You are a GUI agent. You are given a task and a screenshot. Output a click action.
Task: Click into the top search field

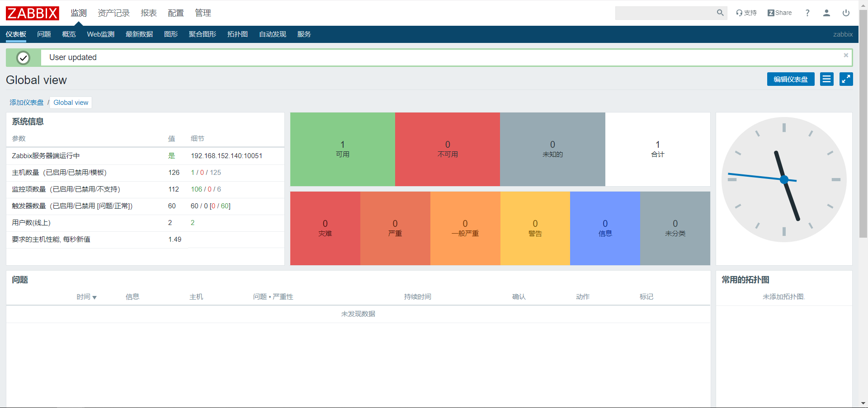[x=665, y=13]
